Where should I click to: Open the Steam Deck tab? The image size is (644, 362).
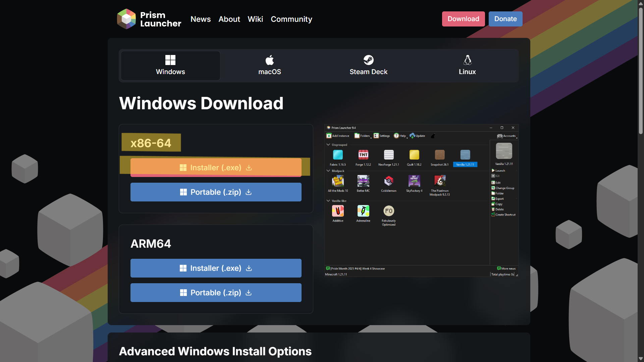(368, 65)
